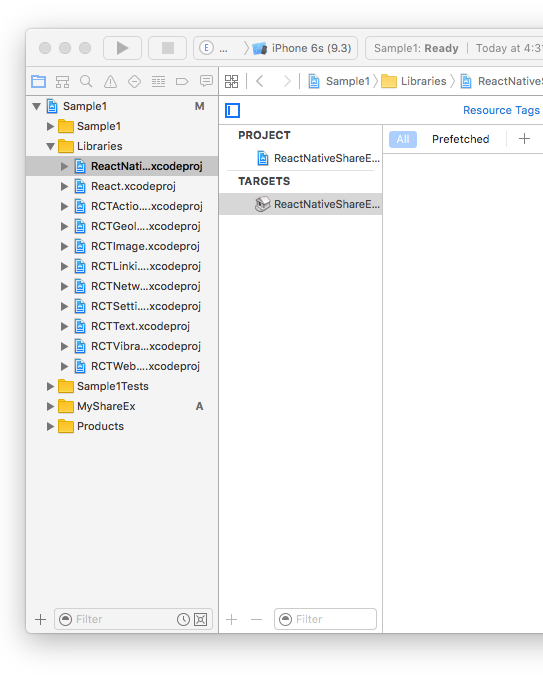Open the Project navigator folder icon
Viewport: 543px width, 679px height.
click(39, 81)
